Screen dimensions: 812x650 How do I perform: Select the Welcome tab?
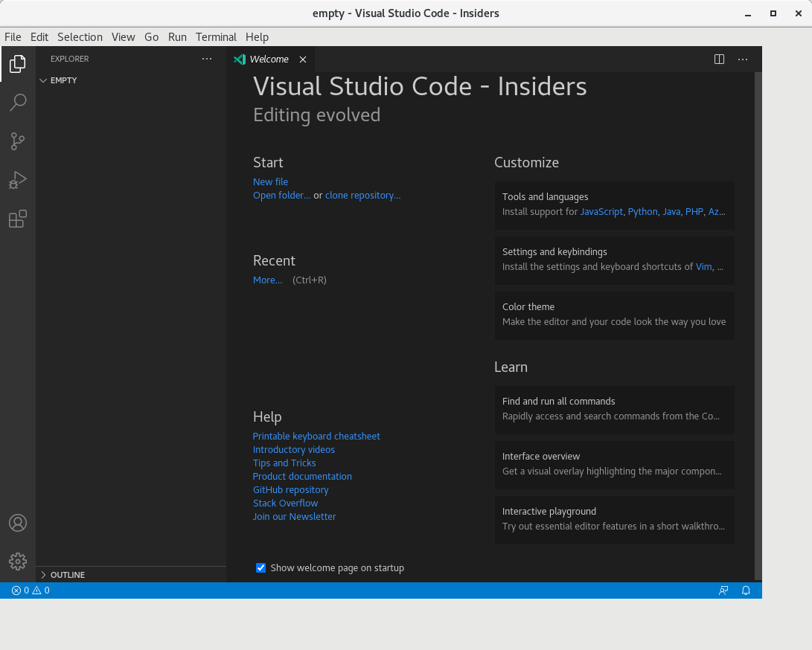point(270,59)
